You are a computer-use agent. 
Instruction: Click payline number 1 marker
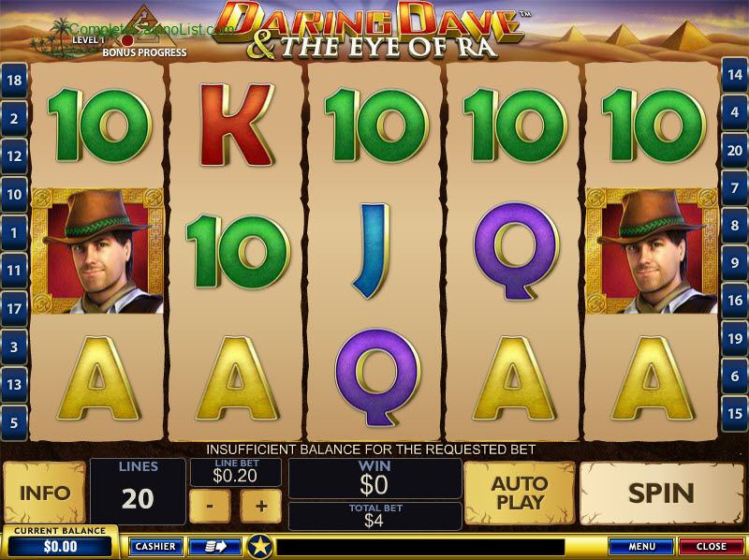point(14,232)
